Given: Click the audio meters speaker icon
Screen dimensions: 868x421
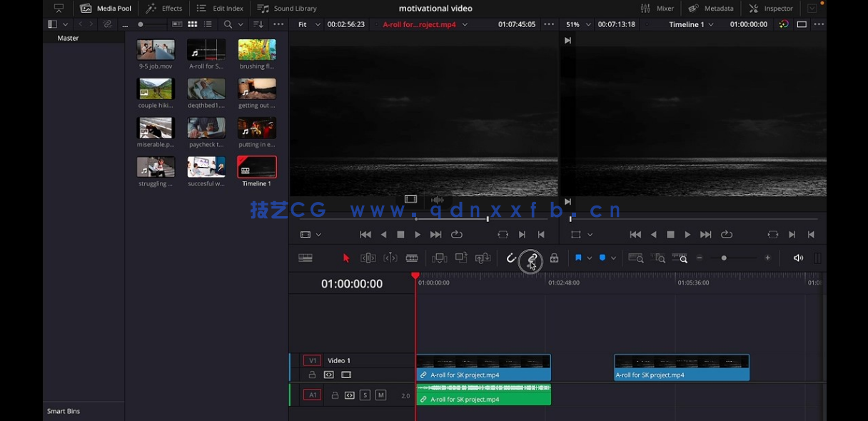Looking at the screenshot, I should point(798,258).
